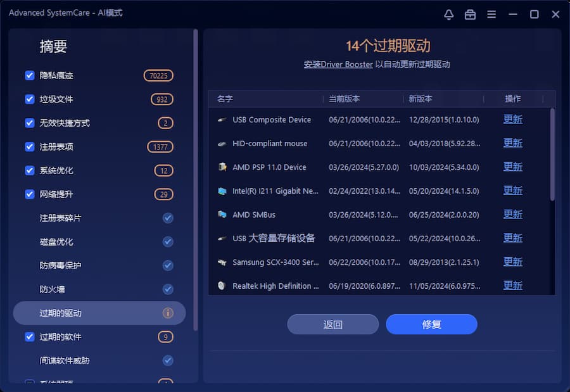The image size is (570, 392).
Task: Click the 2 count badge for 无效快捷方式
Action: tap(165, 123)
